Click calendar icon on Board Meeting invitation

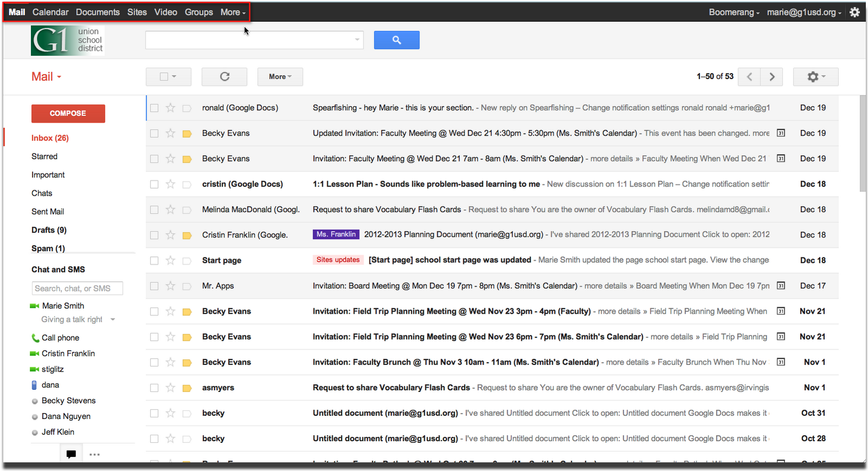[x=781, y=286]
